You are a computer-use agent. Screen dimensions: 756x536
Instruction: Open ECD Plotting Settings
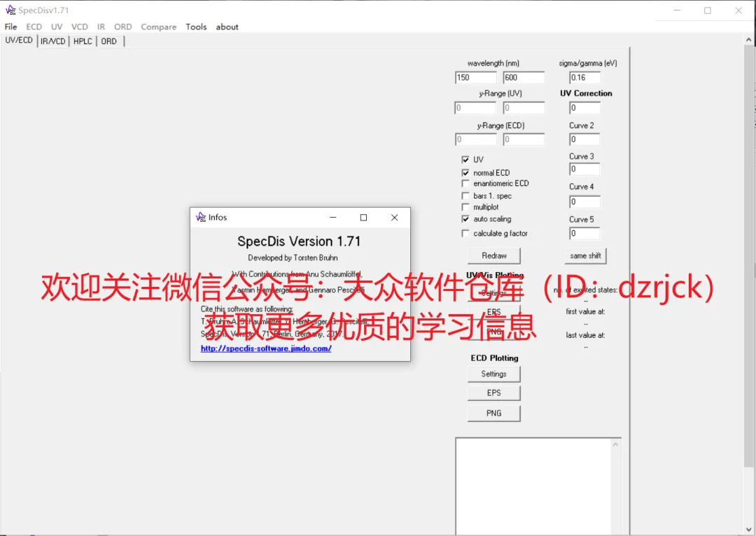pos(494,374)
